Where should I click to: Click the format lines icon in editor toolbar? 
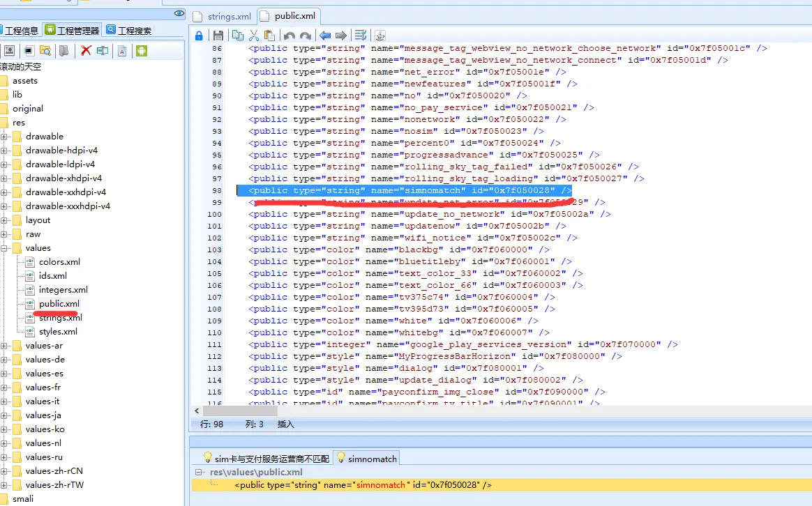(x=361, y=35)
